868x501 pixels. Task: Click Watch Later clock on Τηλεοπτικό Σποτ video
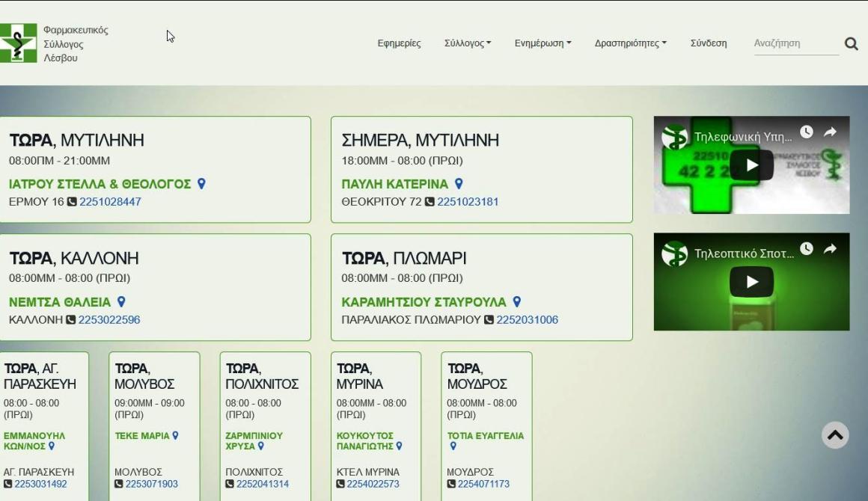(807, 249)
